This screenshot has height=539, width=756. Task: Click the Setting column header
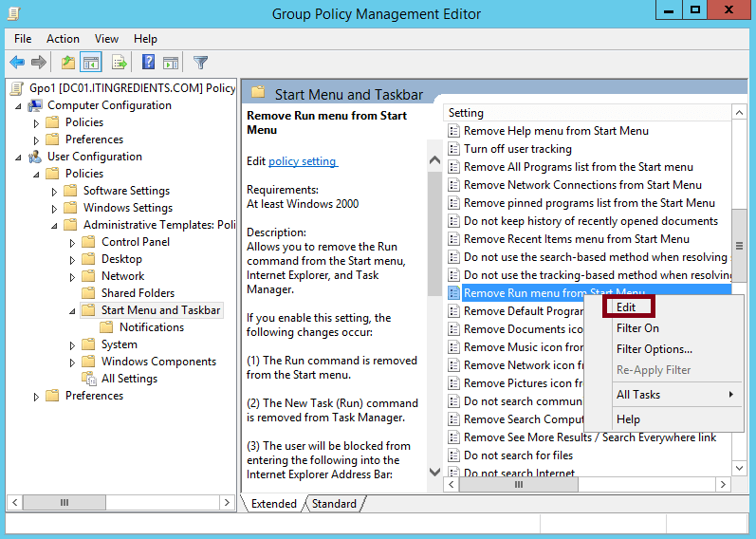tap(587, 113)
